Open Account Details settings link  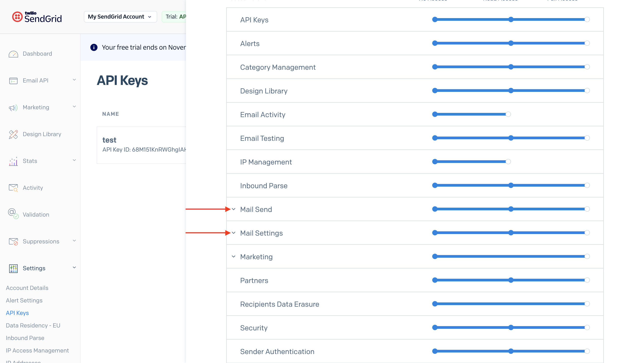point(27,288)
